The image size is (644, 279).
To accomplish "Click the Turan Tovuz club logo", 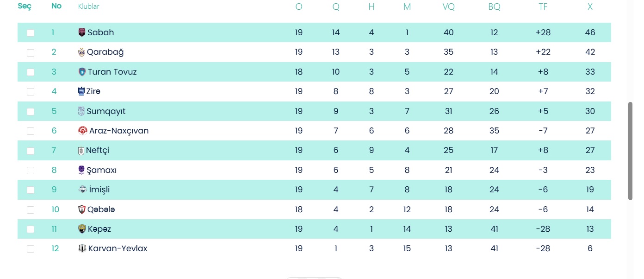I will 82,72.
